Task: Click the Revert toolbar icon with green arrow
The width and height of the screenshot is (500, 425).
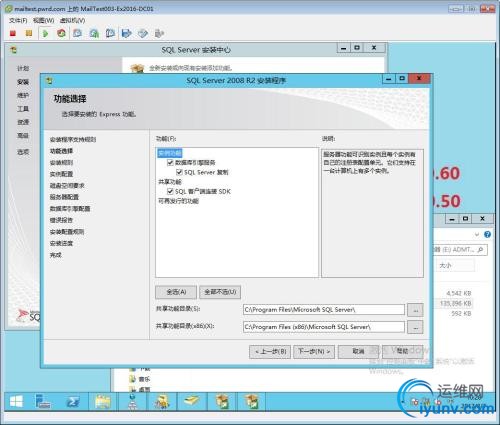Action: coord(94,33)
